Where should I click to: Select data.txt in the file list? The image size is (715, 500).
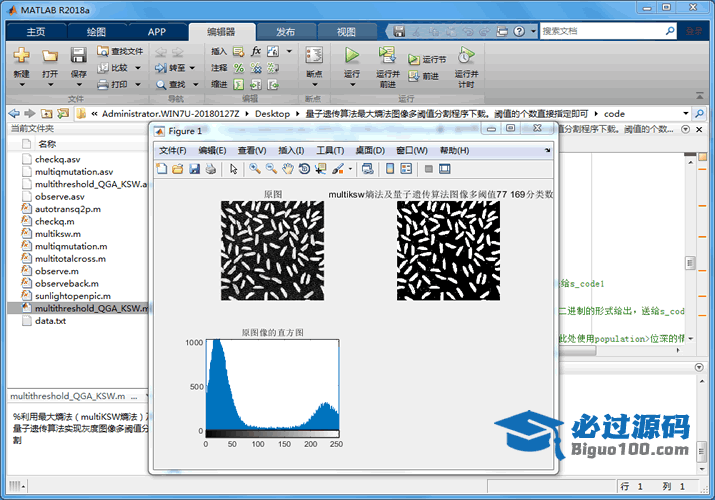pos(50,321)
